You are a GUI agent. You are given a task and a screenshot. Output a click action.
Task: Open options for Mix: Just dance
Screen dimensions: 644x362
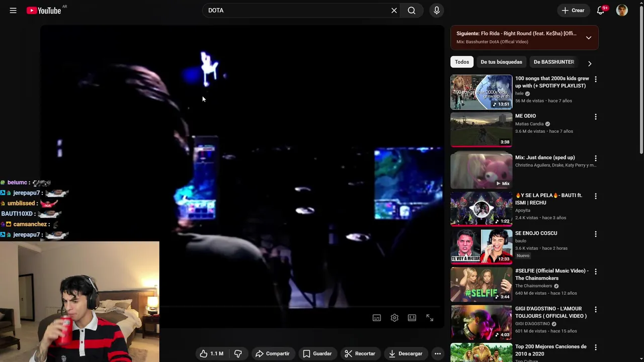coord(596,158)
